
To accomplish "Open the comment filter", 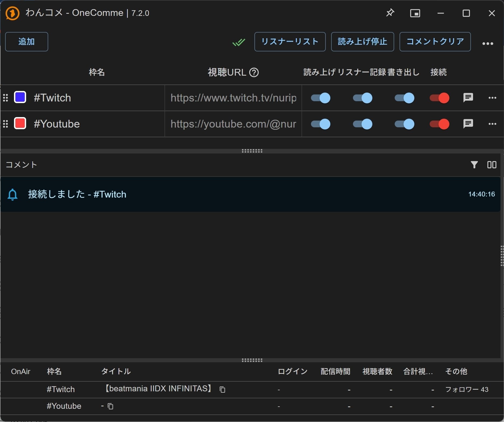I will 474,165.
